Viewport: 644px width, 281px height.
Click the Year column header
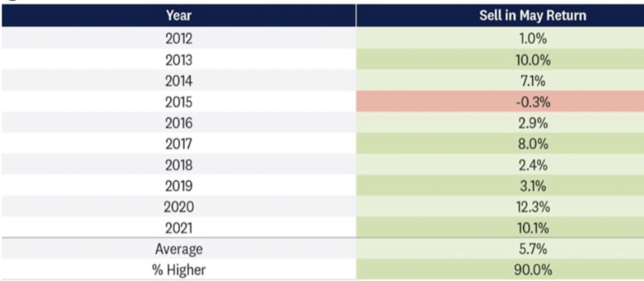click(x=179, y=15)
